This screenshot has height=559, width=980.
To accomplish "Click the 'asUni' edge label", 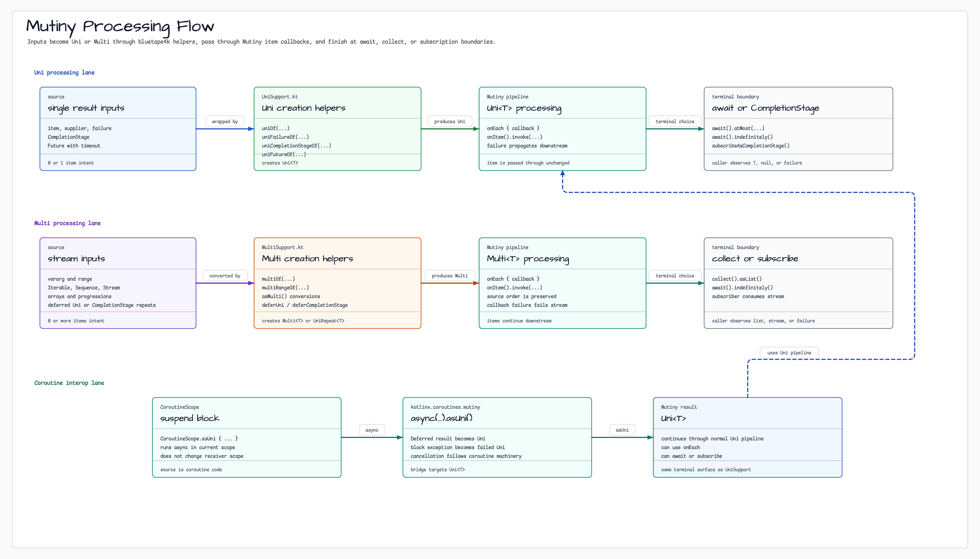I will click(622, 430).
